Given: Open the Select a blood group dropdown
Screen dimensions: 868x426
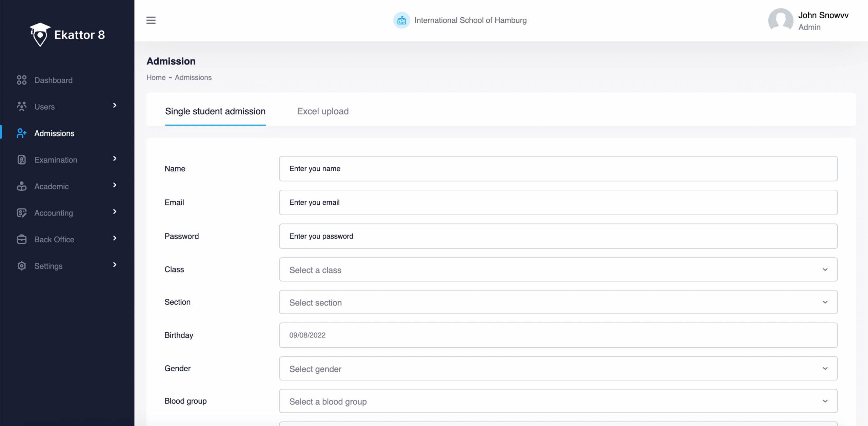Looking at the screenshot, I should pos(558,401).
